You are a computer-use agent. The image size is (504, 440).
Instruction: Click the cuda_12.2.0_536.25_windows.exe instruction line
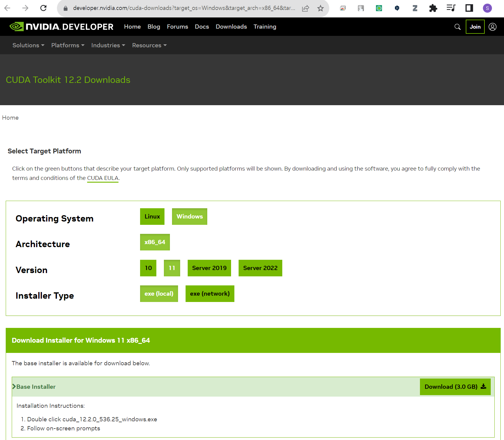pyautogui.click(x=92, y=420)
